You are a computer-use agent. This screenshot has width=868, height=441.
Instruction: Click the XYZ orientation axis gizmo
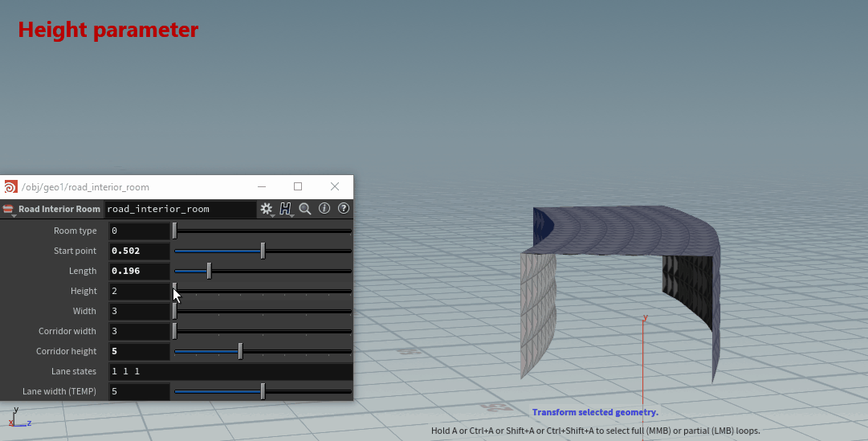click(18, 419)
